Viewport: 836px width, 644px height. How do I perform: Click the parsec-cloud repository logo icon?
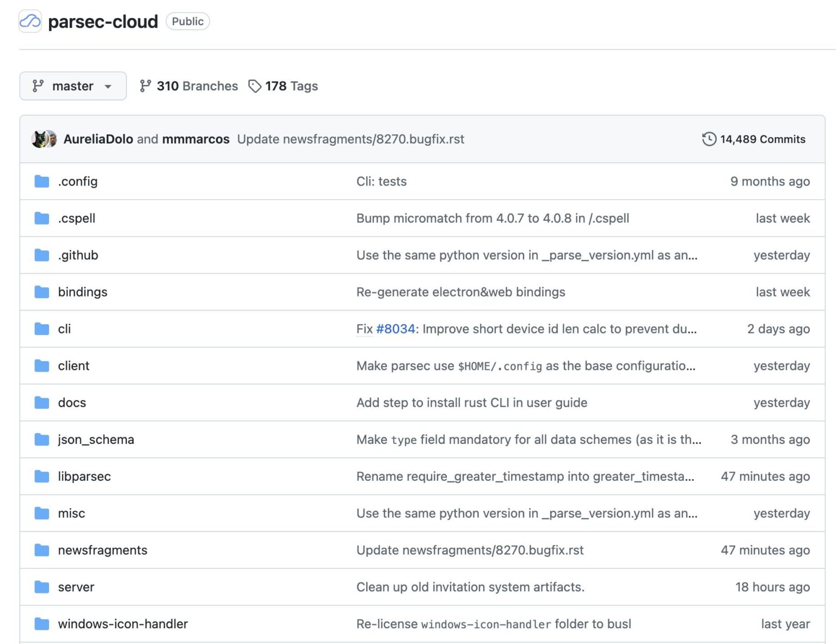point(30,22)
